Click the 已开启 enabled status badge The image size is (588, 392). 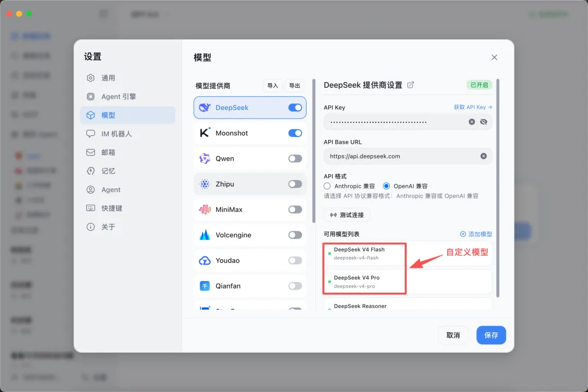pos(479,85)
